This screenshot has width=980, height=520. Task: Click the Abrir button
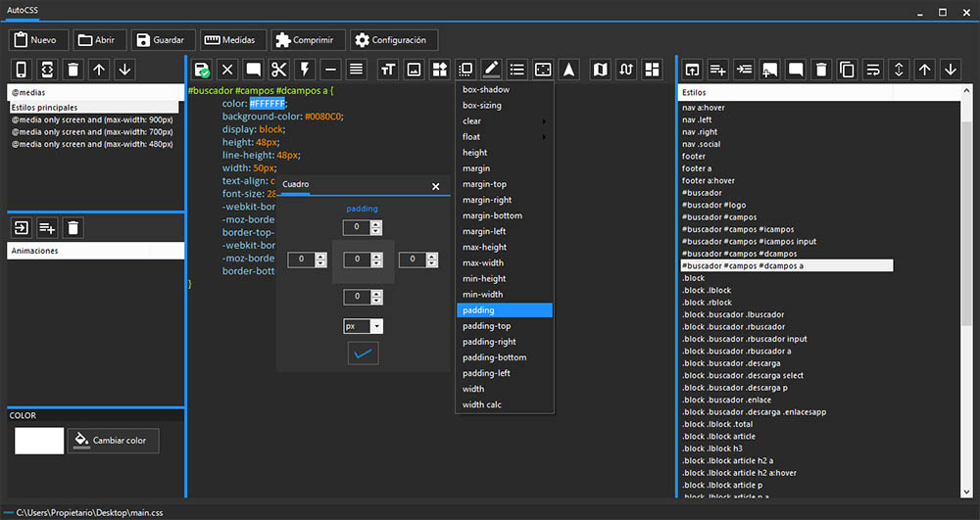100,40
